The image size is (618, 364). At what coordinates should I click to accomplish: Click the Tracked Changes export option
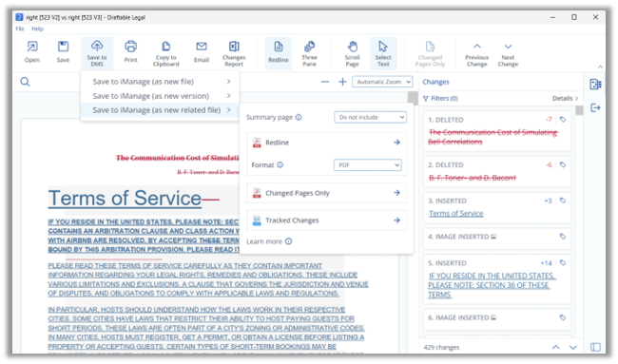(x=326, y=220)
